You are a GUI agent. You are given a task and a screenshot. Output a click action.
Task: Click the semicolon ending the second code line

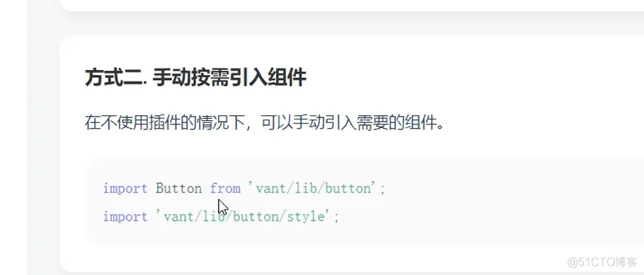[337, 218]
